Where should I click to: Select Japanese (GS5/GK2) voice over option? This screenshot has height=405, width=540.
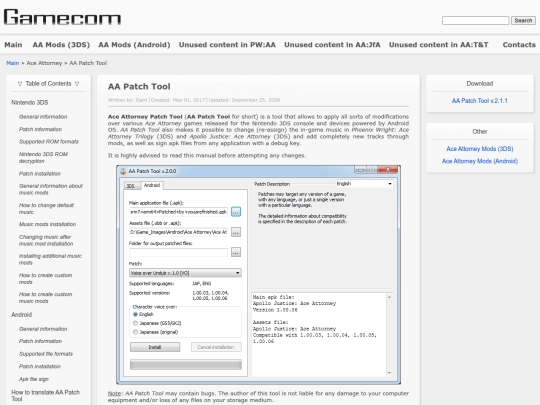click(x=135, y=323)
